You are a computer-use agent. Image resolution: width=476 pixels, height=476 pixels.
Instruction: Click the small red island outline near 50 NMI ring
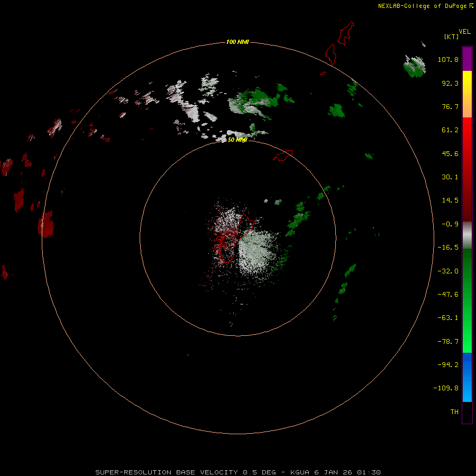[x=283, y=155]
